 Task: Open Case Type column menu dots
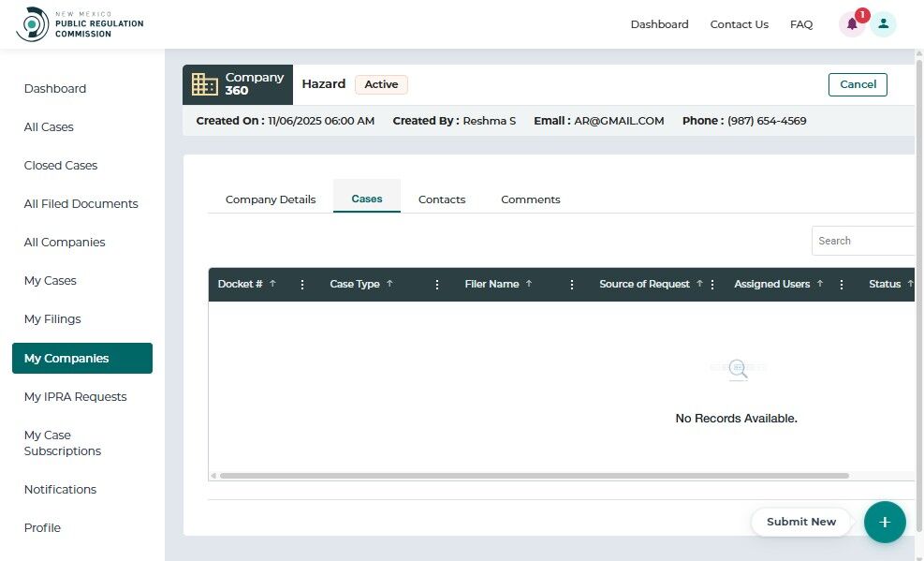437,285
